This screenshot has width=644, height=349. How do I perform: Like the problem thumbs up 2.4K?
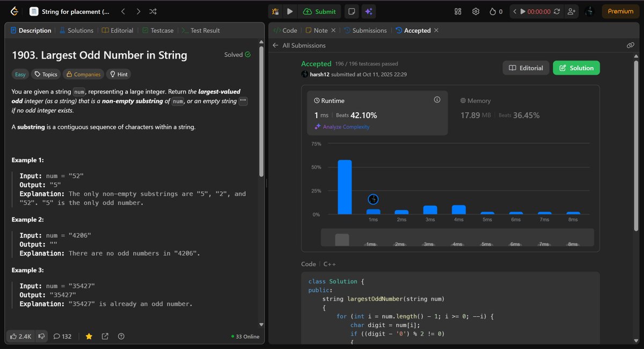point(20,336)
